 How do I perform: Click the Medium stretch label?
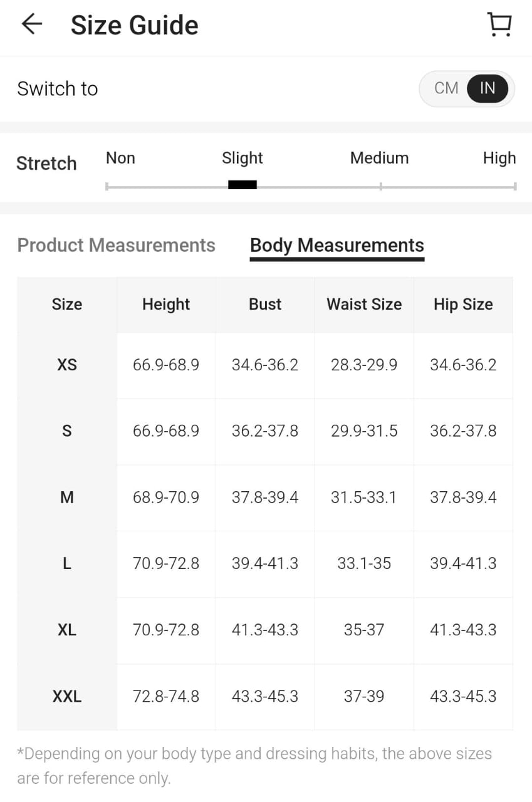point(379,158)
